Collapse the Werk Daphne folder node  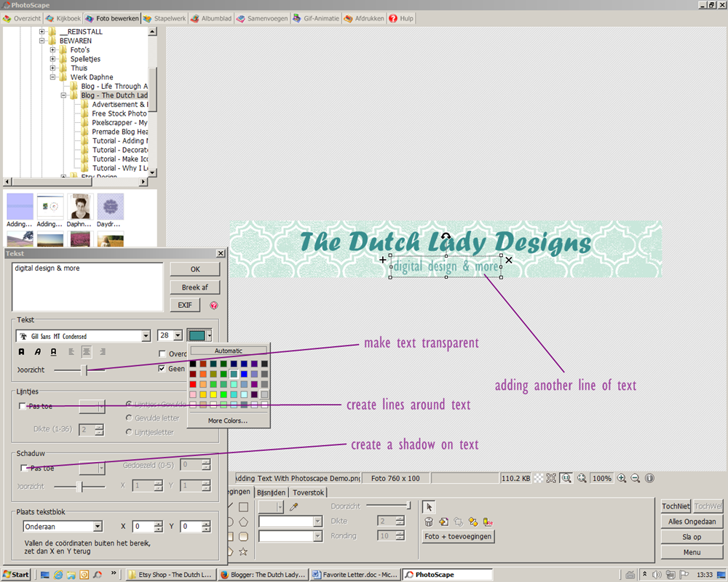(52, 77)
